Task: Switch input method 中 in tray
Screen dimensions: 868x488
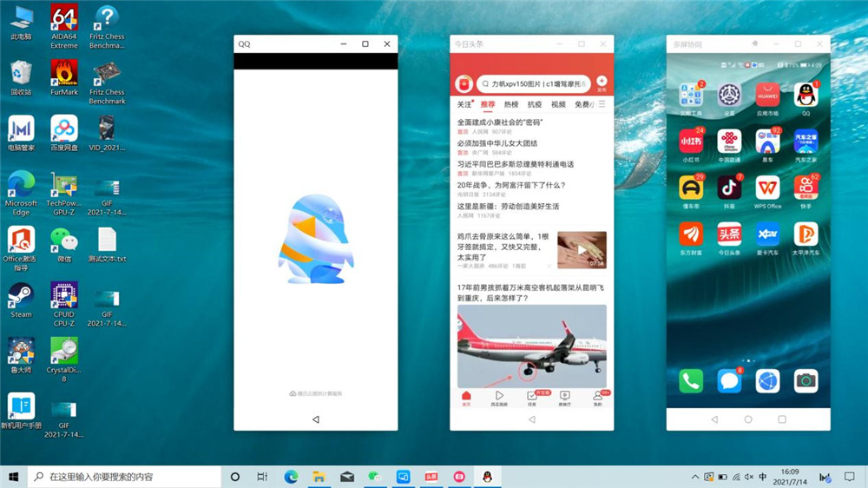Action: coord(763,477)
